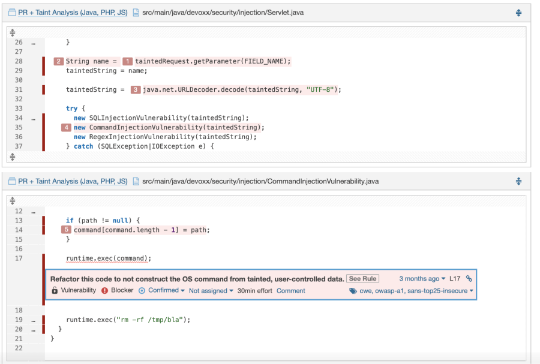The height and width of the screenshot is (364, 540).
Task: Open the Not assigned assignee dropdown
Action: point(211,291)
